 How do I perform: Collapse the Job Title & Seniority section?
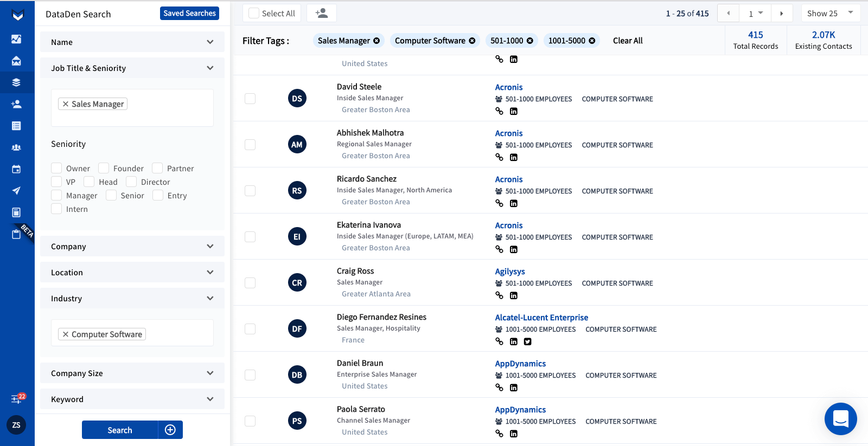point(132,68)
